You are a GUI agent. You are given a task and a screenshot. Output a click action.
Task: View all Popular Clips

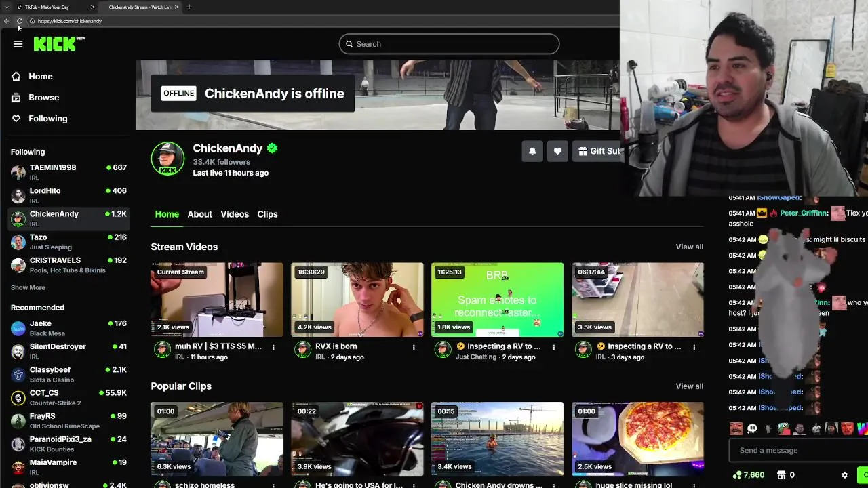(x=689, y=386)
